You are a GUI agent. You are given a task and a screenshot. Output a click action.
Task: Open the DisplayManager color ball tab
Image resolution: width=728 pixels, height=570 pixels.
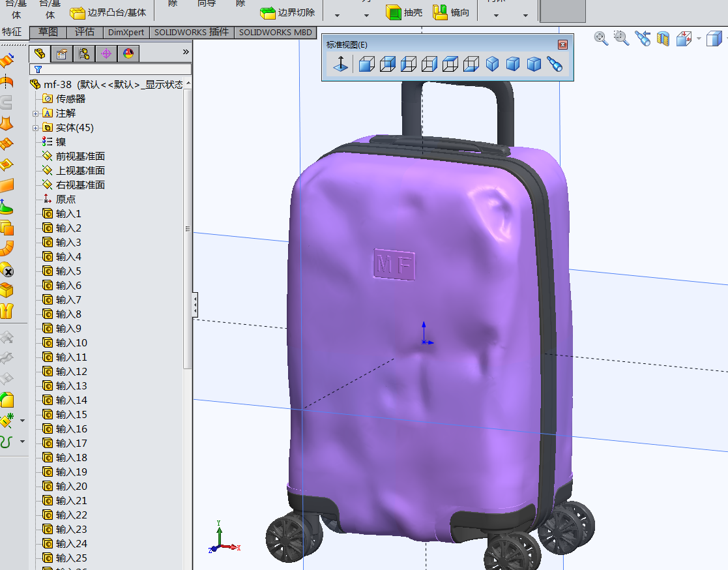(128, 54)
